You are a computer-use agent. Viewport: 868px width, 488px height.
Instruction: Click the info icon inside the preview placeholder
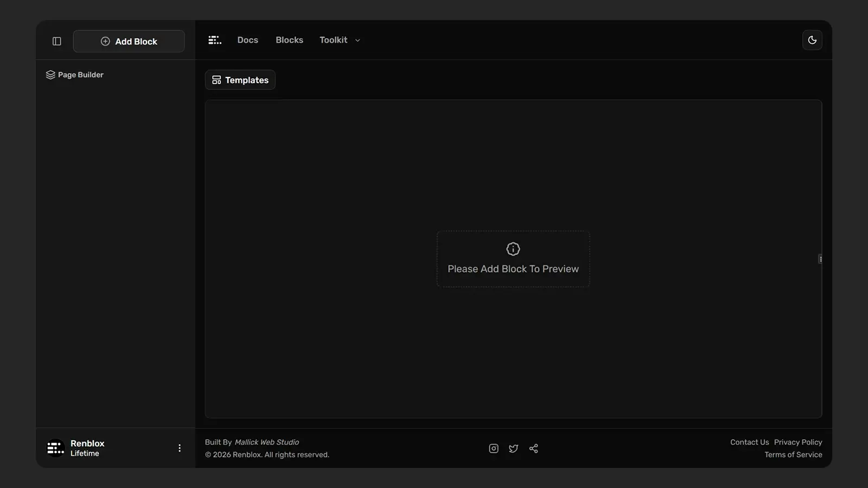click(x=513, y=249)
